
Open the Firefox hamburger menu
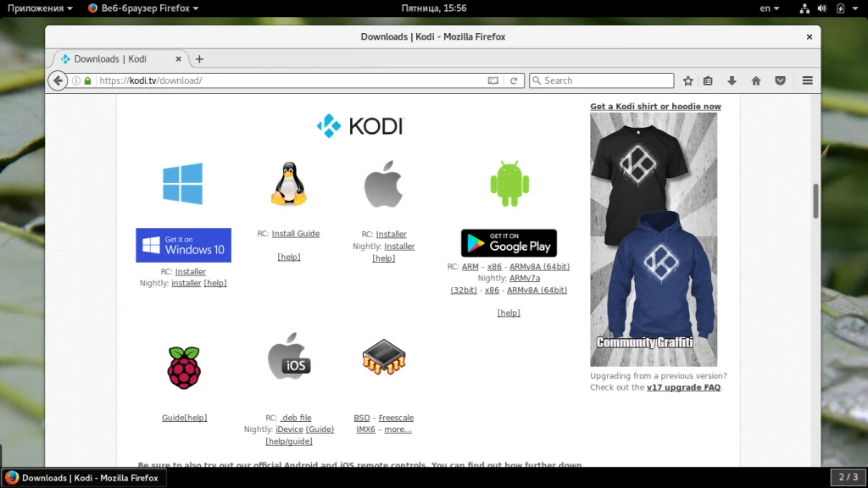coord(807,80)
